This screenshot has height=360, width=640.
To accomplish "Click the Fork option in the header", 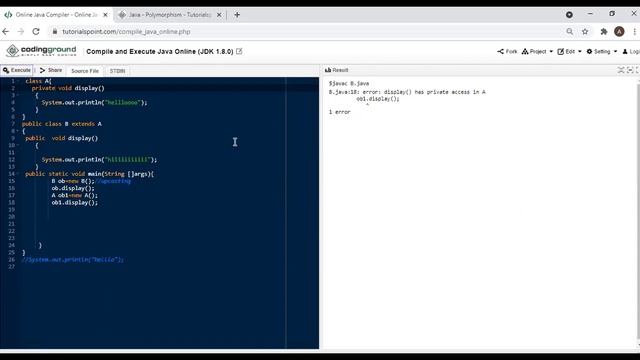I will coord(507,51).
